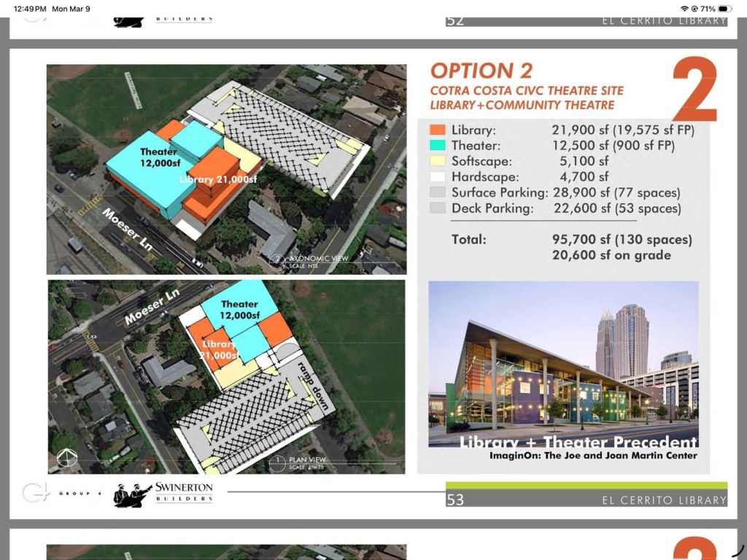
Task: Click the gray Surface Parking legend swatch
Action: click(x=438, y=193)
